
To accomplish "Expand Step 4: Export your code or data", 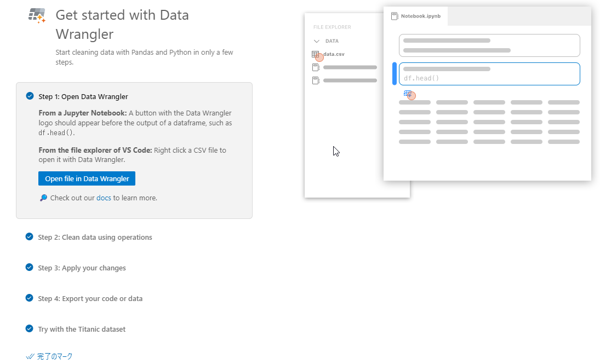I will [x=90, y=298].
